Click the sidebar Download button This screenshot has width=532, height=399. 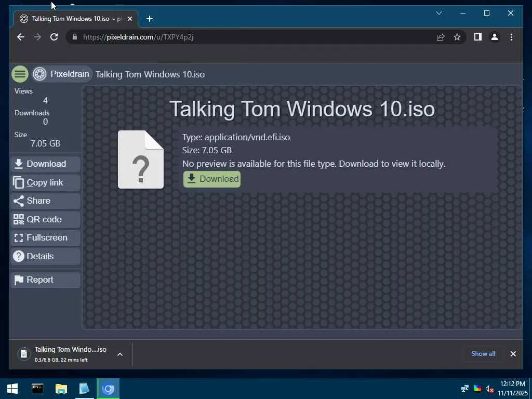pos(46,164)
